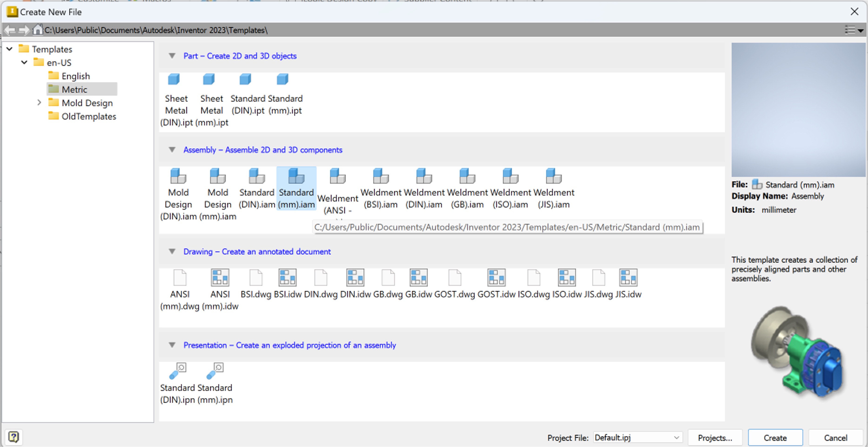The height and width of the screenshot is (447, 868).
Task: Collapse the Drawing section triangle
Action: coord(172,251)
